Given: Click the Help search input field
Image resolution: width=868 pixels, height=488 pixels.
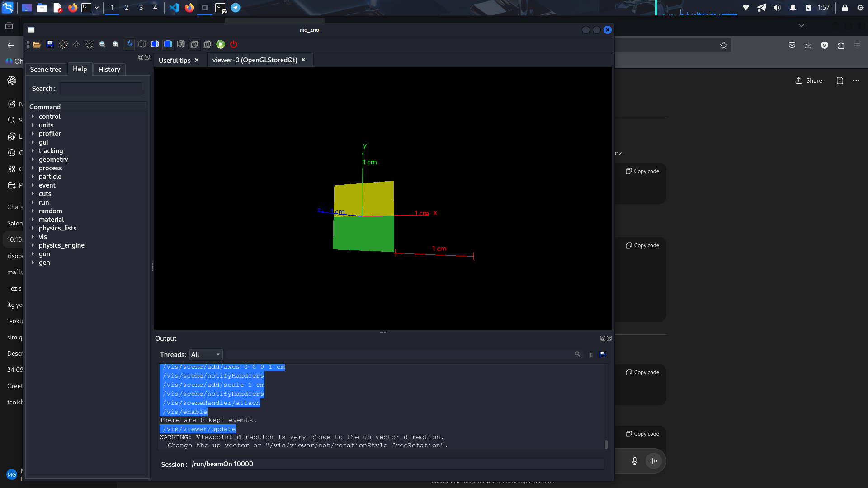Looking at the screenshot, I should (101, 89).
